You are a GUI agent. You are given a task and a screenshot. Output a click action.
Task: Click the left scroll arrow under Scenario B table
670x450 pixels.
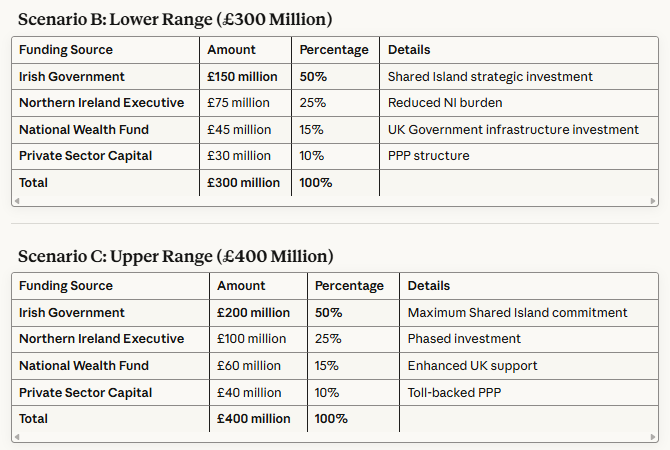point(17,201)
